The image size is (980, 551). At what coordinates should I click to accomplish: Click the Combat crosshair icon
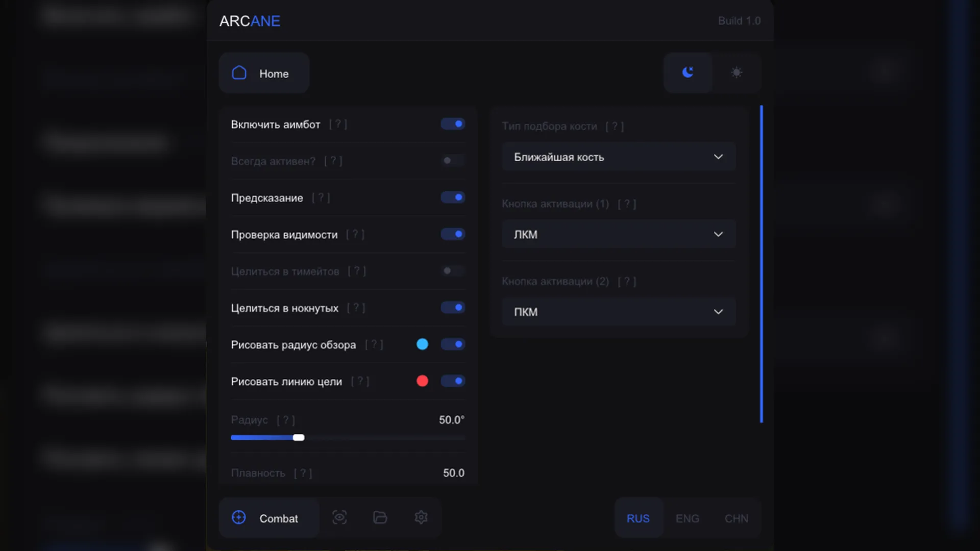[x=239, y=517]
